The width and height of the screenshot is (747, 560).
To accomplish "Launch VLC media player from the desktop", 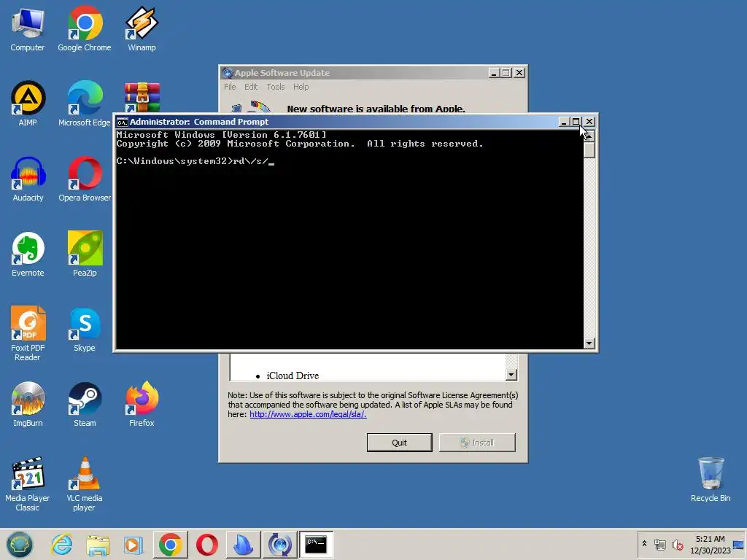I will 85,484.
